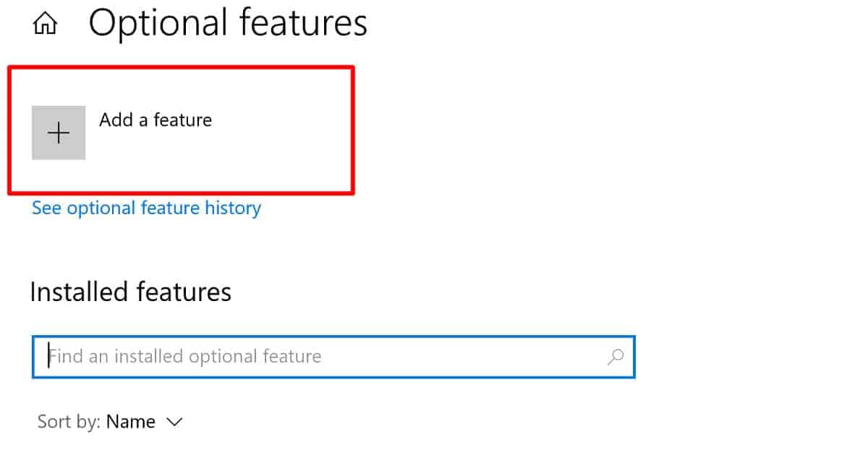Screen dimensions: 868x456
Task: Click inside the installed features search box
Action: pyautogui.click(x=318, y=356)
